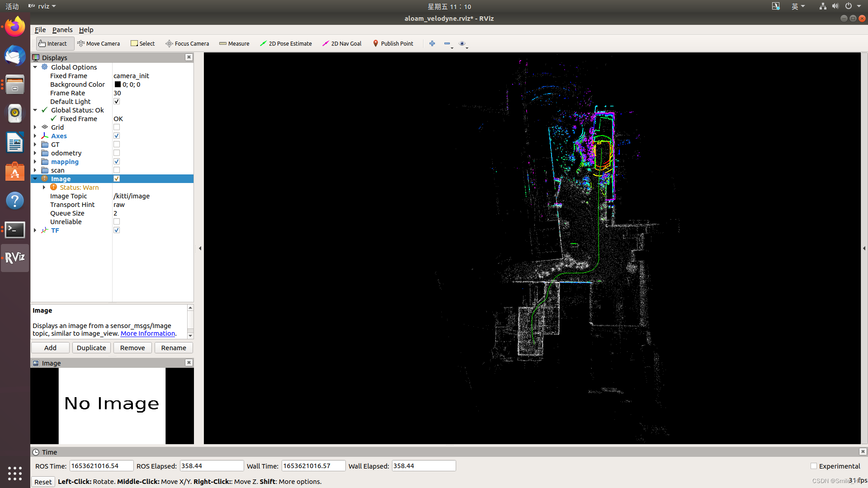Select the TF display item
Viewport: 868px width, 488px height.
55,230
